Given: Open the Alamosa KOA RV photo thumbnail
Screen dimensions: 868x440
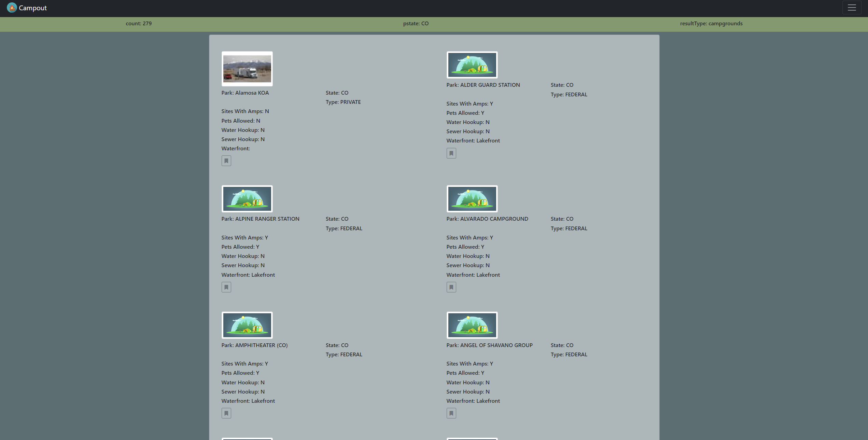Looking at the screenshot, I should click(247, 69).
